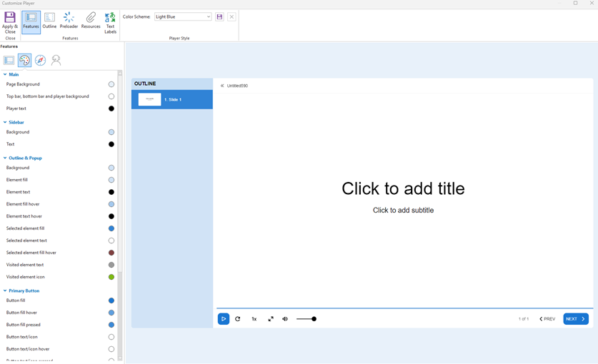Toggle fullscreen in the player
Image resolution: width=598 pixels, height=364 pixels.
pos(271,319)
